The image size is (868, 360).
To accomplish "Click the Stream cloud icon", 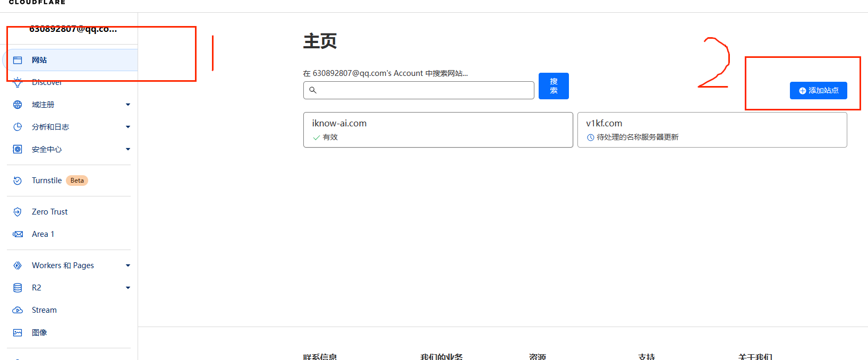I will pyautogui.click(x=18, y=310).
